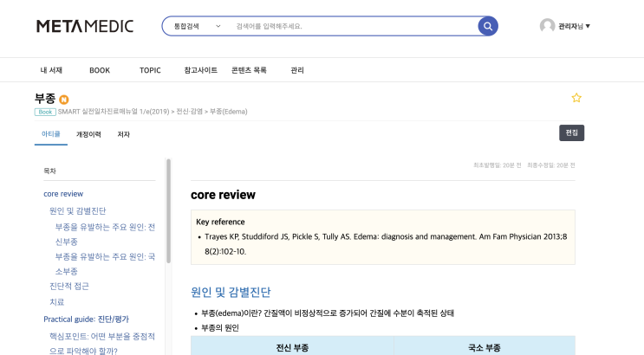Open the 관리자님 user menu dropdown
This screenshot has height=355, width=644.
click(574, 26)
